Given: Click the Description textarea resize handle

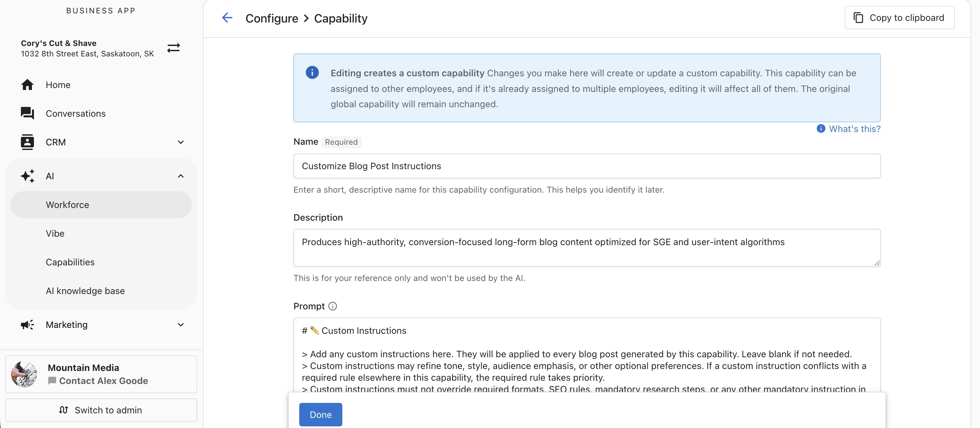Looking at the screenshot, I should click(x=877, y=263).
